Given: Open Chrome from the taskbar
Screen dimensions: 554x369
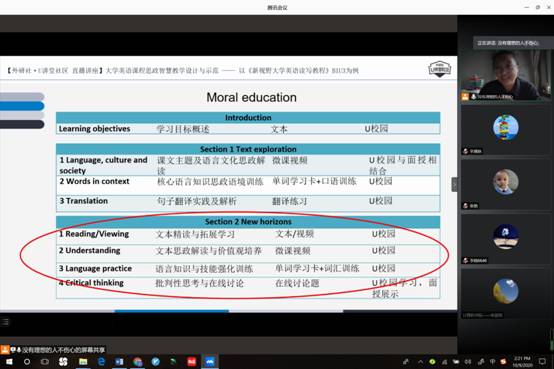Looking at the screenshot, I should tap(138, 362).
